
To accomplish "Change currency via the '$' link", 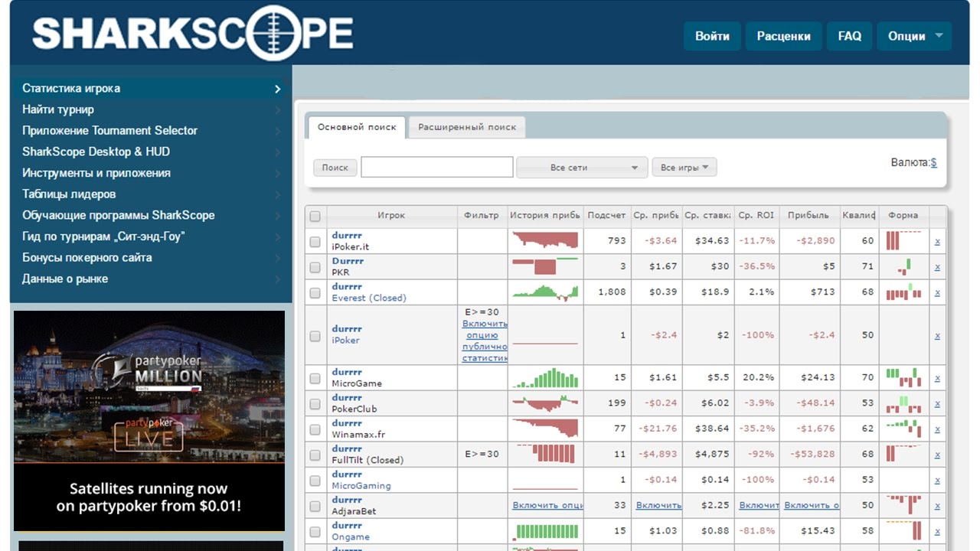I will (933, 162).
